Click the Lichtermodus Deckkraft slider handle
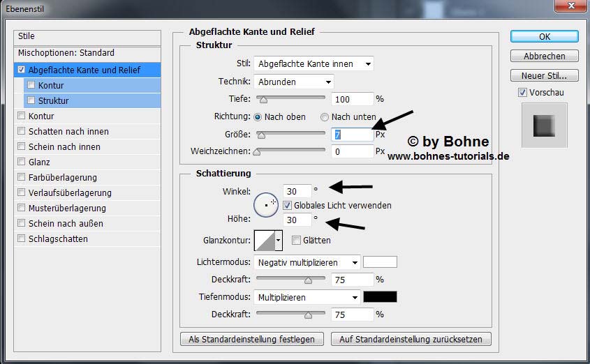This screenshot has width=590, height=364. [308, 280]
